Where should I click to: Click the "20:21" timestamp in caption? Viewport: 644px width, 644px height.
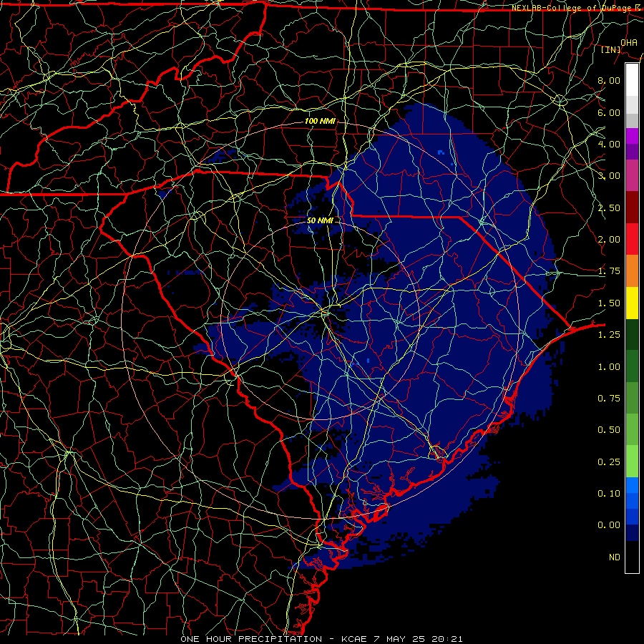[449, 639]
